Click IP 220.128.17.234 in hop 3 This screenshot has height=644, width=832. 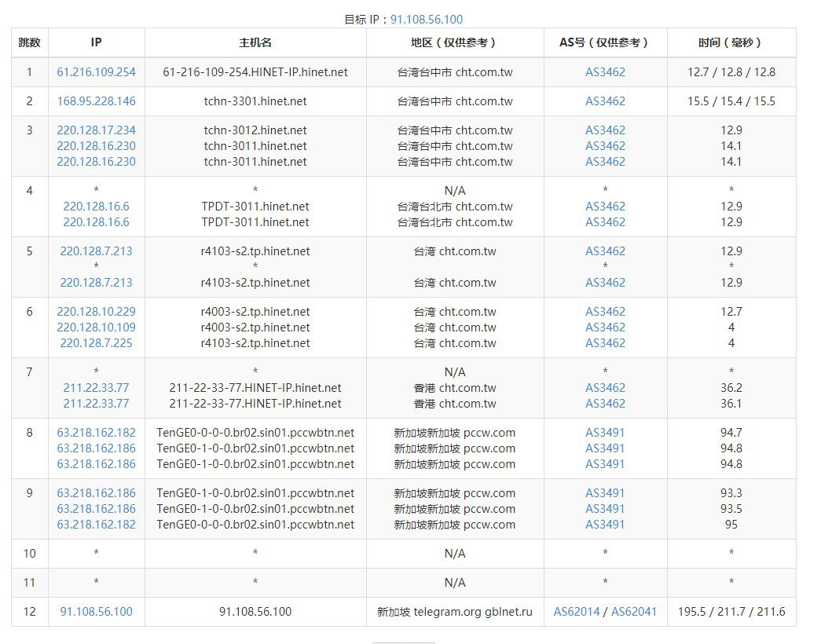(96, 130)
